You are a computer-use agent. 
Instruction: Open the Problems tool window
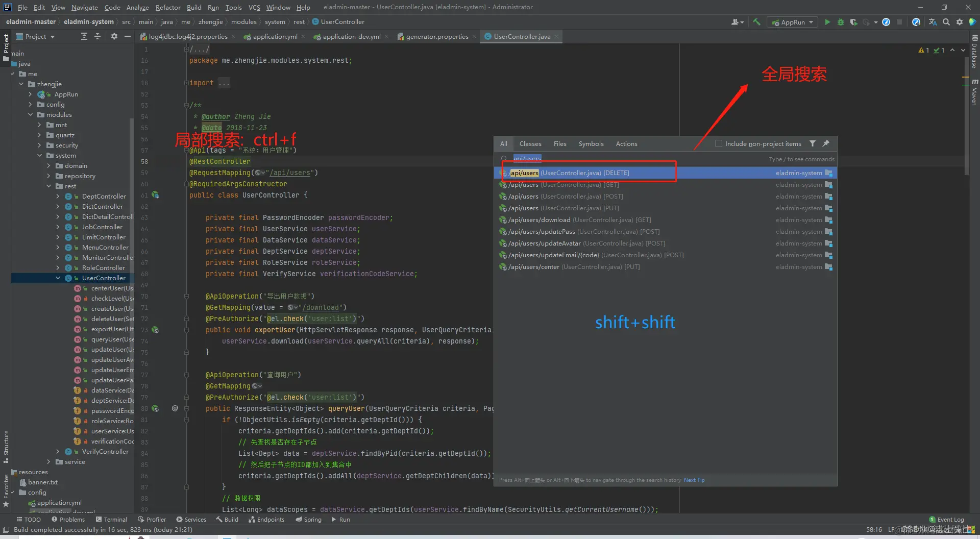click(x=68, y=520)
